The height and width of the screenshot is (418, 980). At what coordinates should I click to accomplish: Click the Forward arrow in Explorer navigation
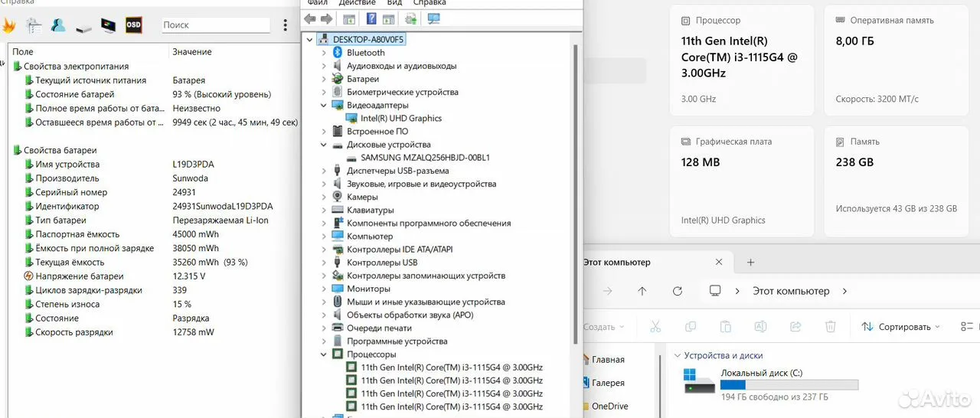(607, 291)
